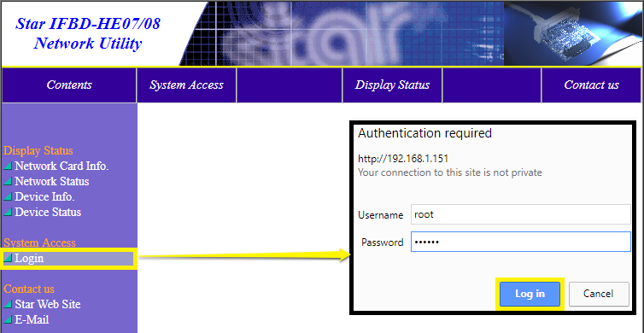644x333 pixels.
Task: Click green triangle icon beside Device Status
Action: click(x=8, y=213)
